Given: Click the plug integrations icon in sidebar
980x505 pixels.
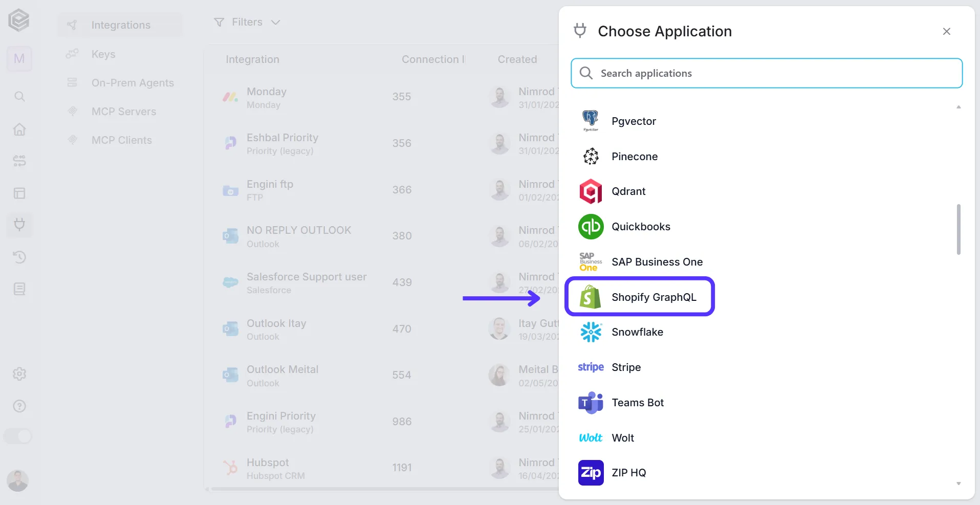Looking at the screenshot, I should pyautogui.click(x=19, y=224).
